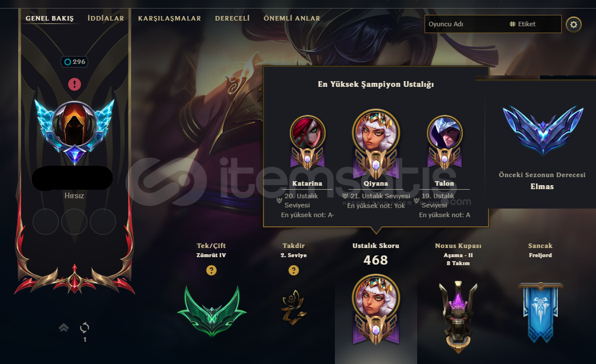This screenshot has height=364, width=596.
Task: Select the Talon mastery portrait
Action: pos(445,142)
